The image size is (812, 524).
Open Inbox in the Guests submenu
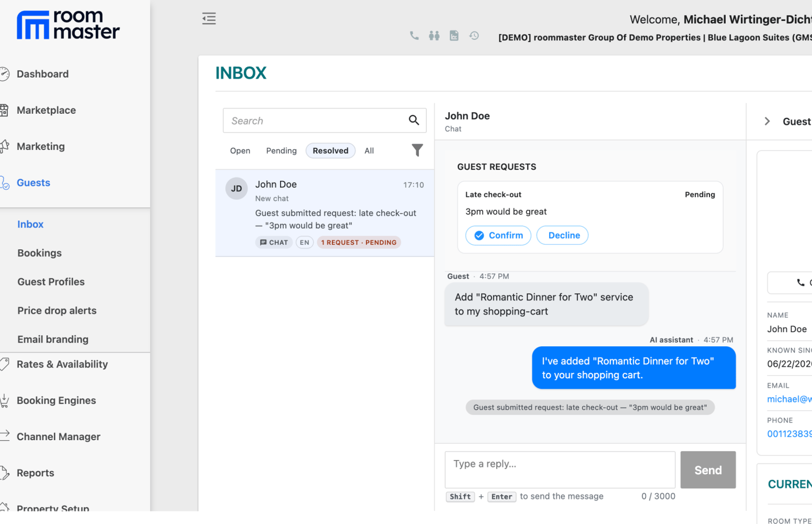click(x=30, y=224)
